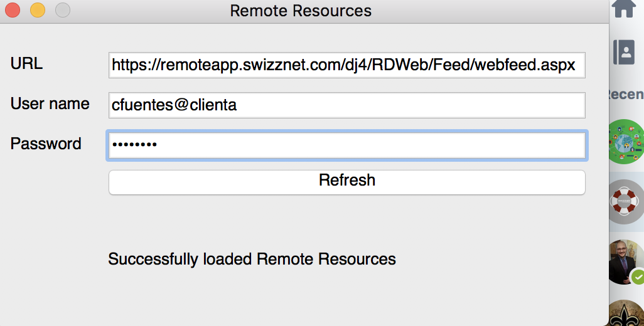Minimize window with the yellow button
The height and width of the screenshot is (326, 644).
click(x=38, y=10)
